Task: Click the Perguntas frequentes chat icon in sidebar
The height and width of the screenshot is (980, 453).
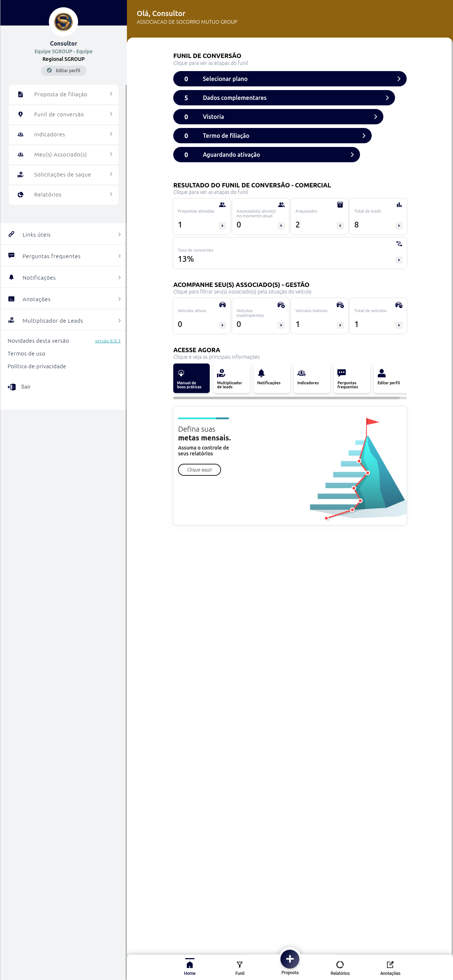Action: click(11, 256)
